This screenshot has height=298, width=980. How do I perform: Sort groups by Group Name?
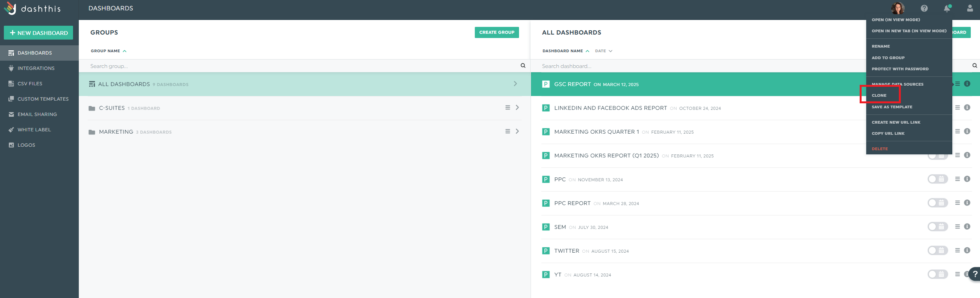pyautogui.click(x=108, y=51)
